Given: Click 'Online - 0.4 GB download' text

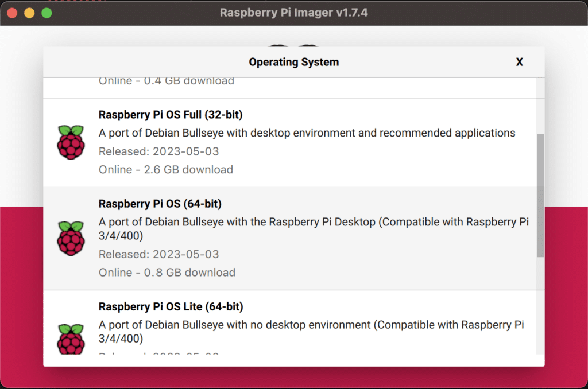Looking at the screenshot, I should click(x=167, y=81).
